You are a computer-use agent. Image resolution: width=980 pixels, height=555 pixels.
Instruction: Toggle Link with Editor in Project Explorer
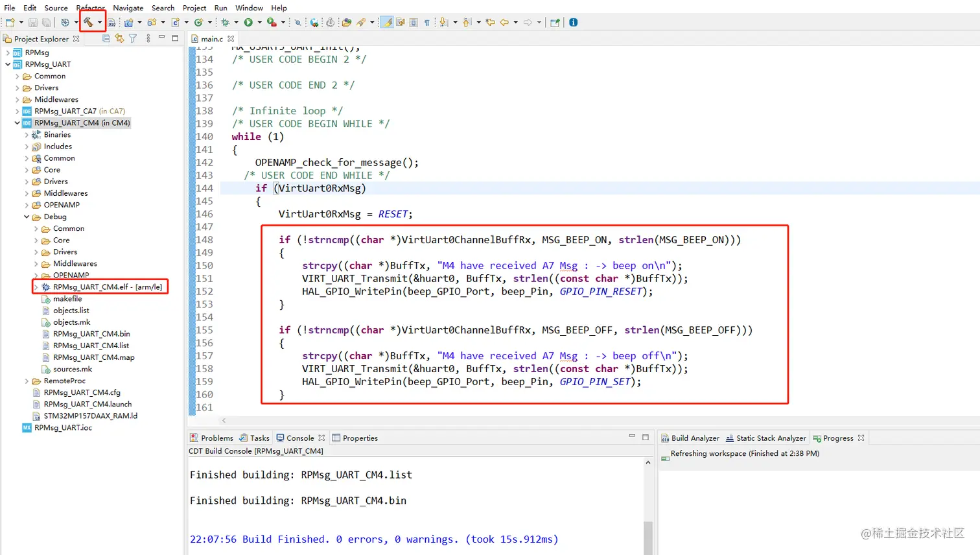[119, 38]
